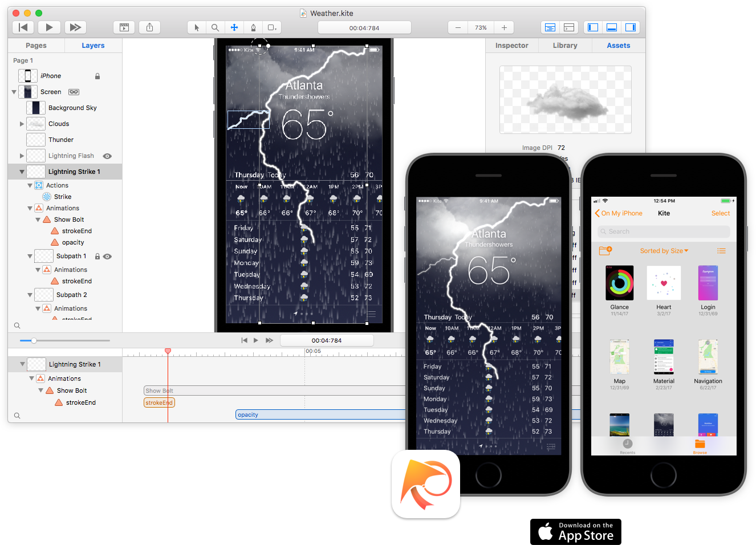Click the Share export toolbar icon
This screenshot has width=756, height=545.
pos(149,27)
